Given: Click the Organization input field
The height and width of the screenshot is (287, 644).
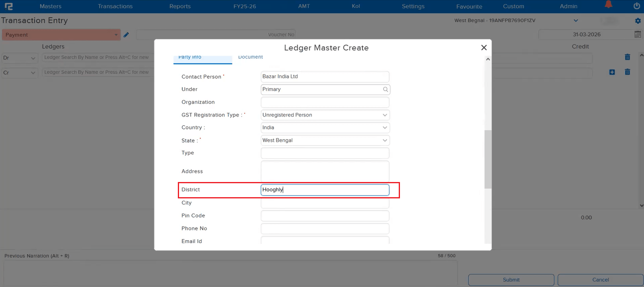Looking at the screenshot, I should pos(325,102).
